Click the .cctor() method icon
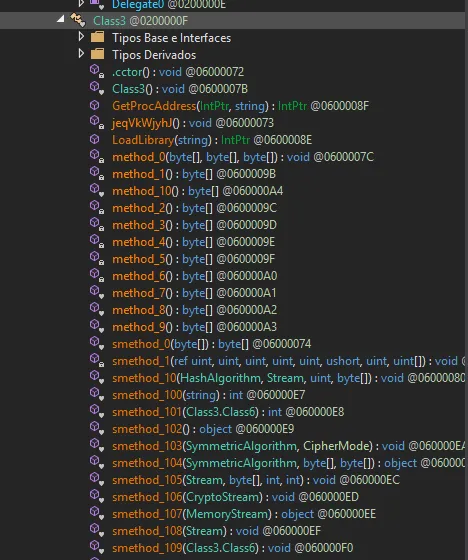This screenshot has width=468, height=560. pos(96,71)
